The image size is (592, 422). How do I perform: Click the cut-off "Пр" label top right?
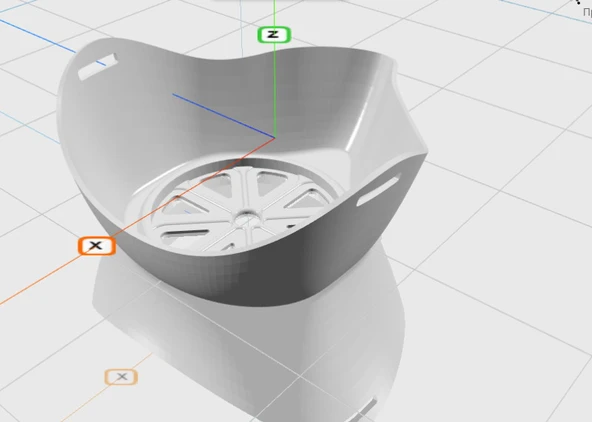pyautogui.click(x=587, y=12)
